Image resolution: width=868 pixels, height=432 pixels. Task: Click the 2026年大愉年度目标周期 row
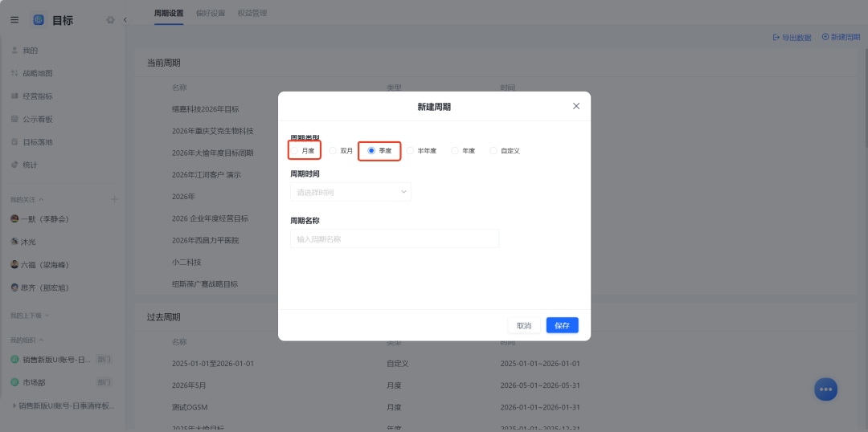point(212,153)
